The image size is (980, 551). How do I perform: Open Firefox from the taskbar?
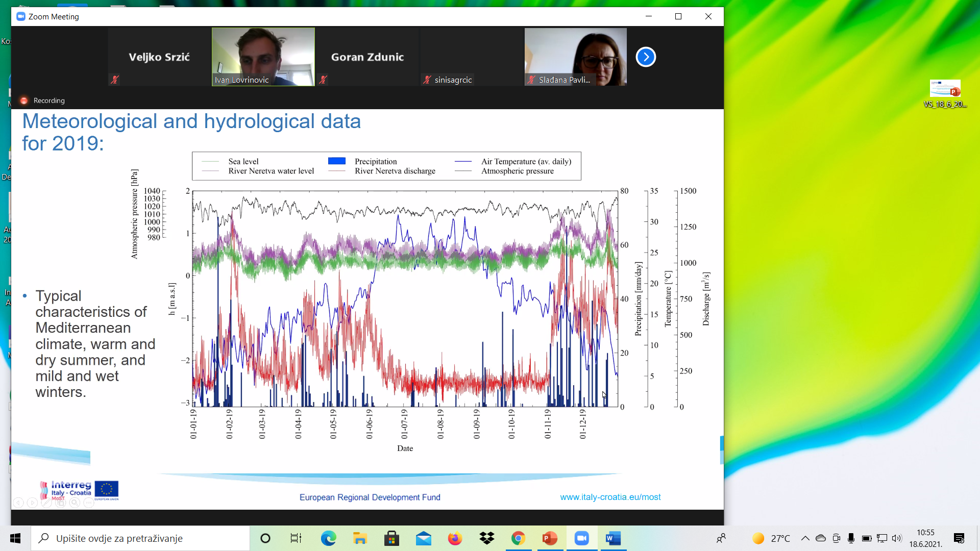[x=455, y=538]
